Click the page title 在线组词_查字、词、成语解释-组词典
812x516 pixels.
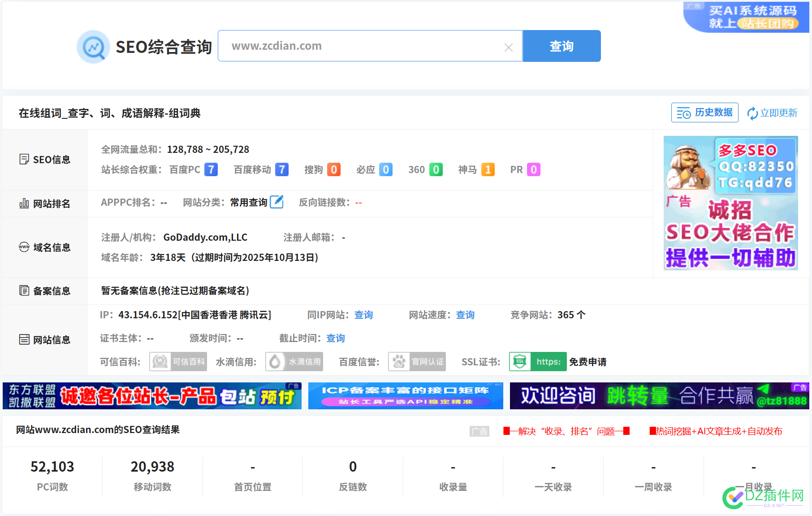[x=109, y=113]
